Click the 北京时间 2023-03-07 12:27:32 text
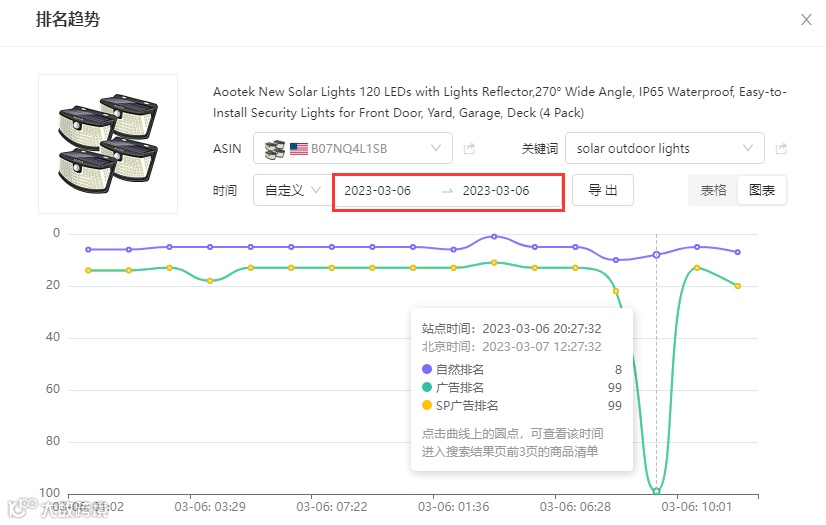Screen dimensions: 826x525 512,346
